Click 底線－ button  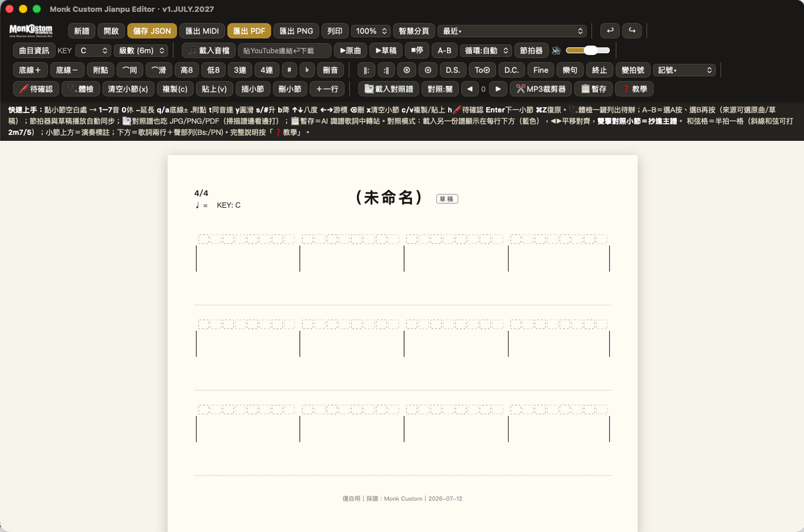point(68,70)
